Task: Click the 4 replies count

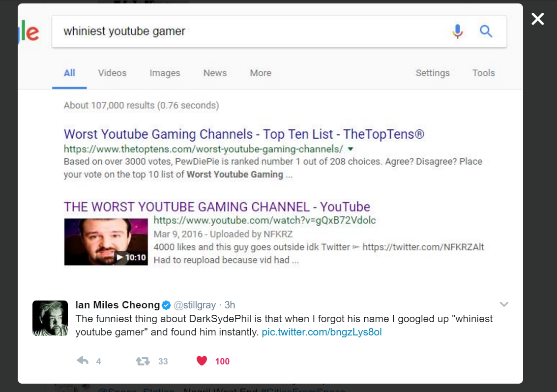Action: (x=99, y=362)
